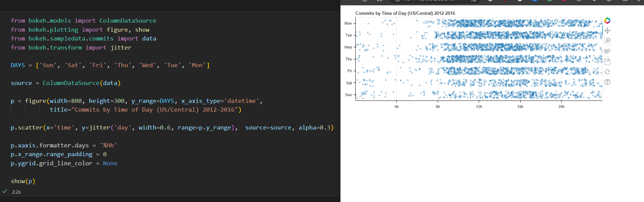644x202 pixels.
Task: Click the 'Mon' y-axis label
Action: [348, 23]
